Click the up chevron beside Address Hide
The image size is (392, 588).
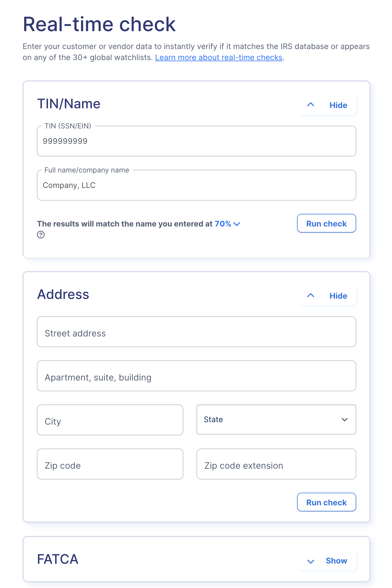point(311,295)
